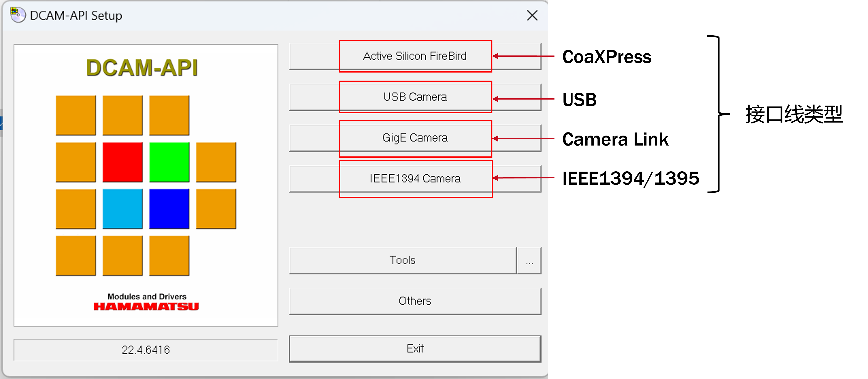Click the Camera Link annotation label
The height and width of the screenshot is (379, 868).
tap(615, 139)
